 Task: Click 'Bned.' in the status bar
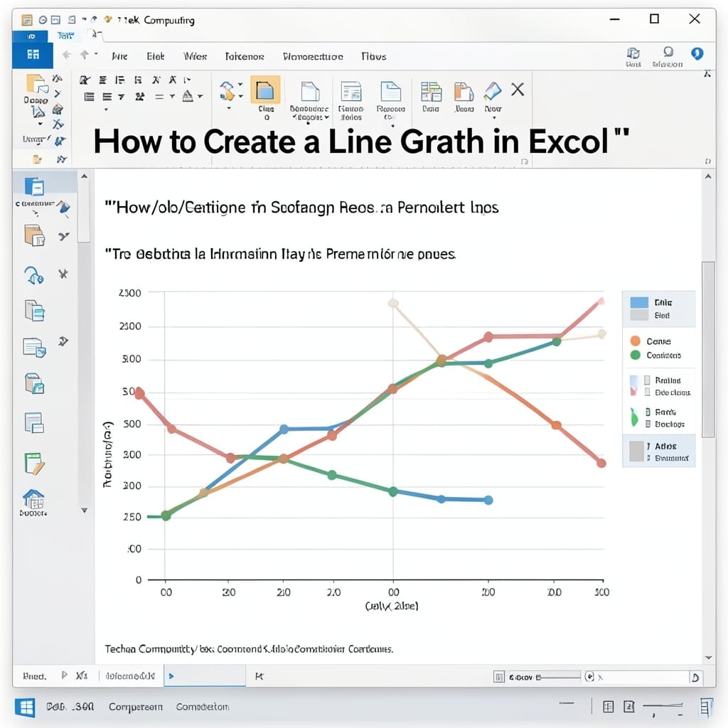[35, 677]
